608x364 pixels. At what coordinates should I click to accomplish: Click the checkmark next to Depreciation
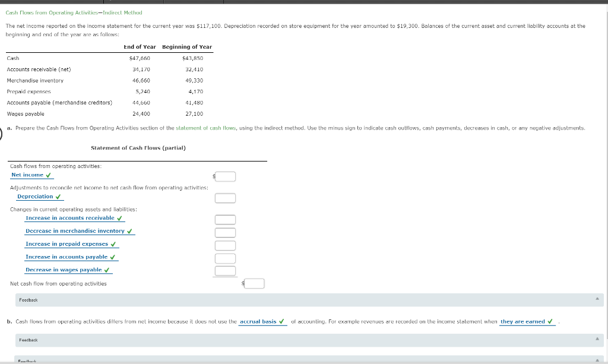click(58, 196)
